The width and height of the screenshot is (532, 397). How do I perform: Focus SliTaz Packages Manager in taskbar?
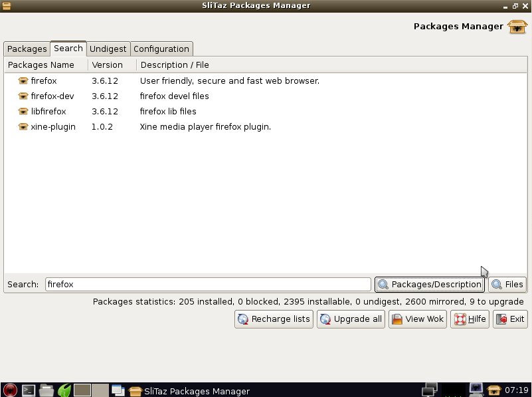(189, 391)
